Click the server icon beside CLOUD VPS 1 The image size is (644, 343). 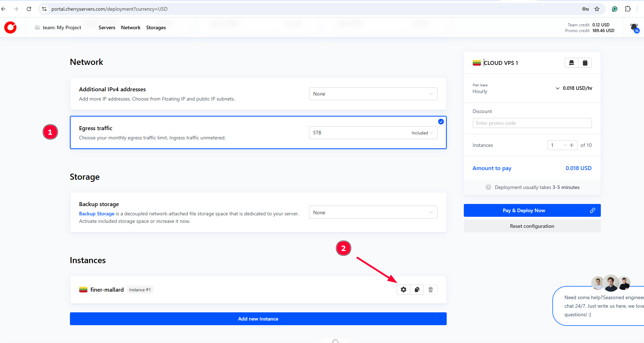571,63
